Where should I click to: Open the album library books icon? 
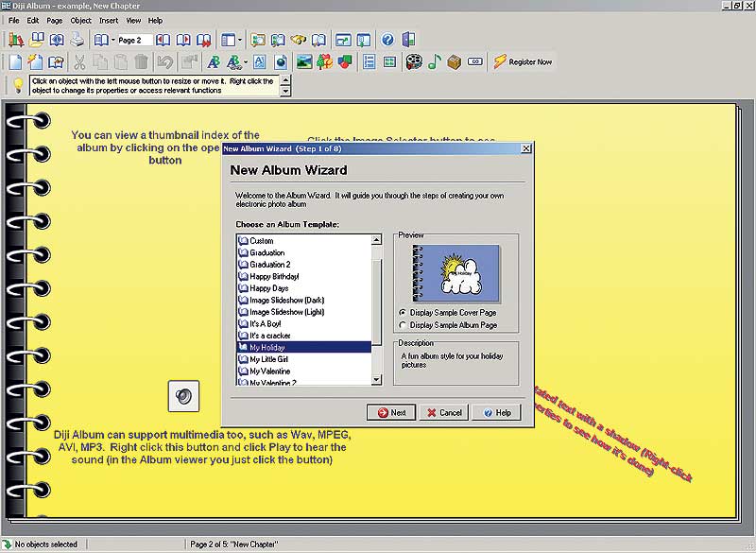click(x=16, y=40)
